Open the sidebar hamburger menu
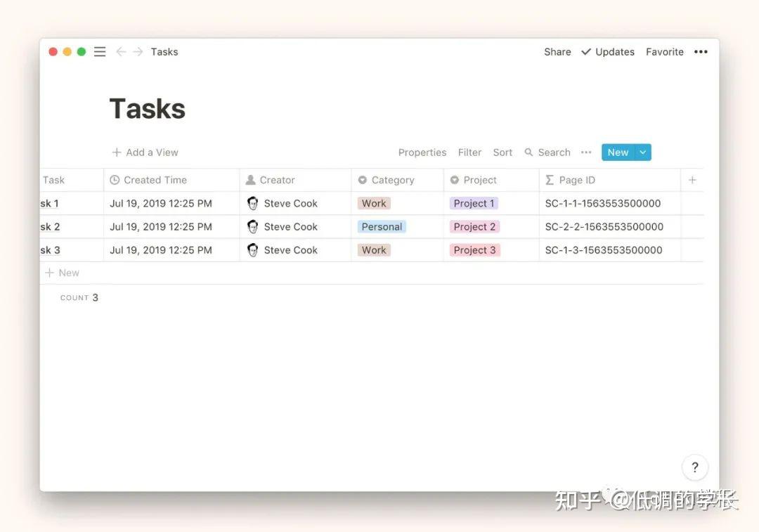Viewport: 759px width, 532px height. [x=100, y=52]
